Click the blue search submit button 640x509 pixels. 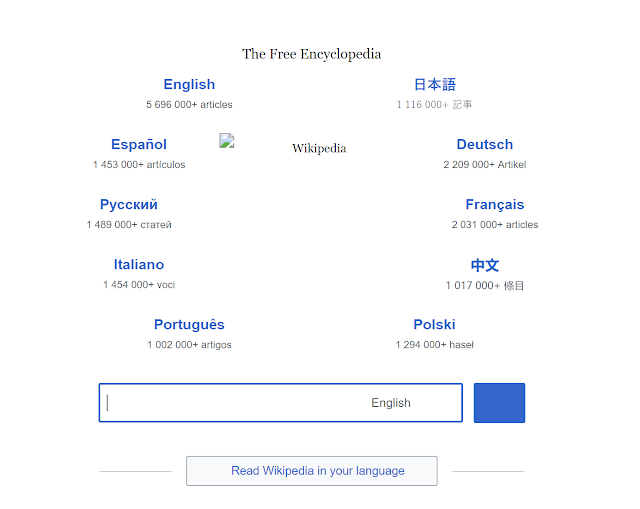click(499, 403)
